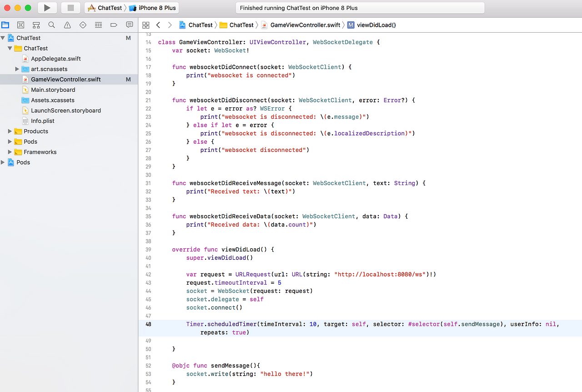The image size is (582, 392).
Task: Click the activity status 'Finished running ChatTest'
Action: [360, 8]
